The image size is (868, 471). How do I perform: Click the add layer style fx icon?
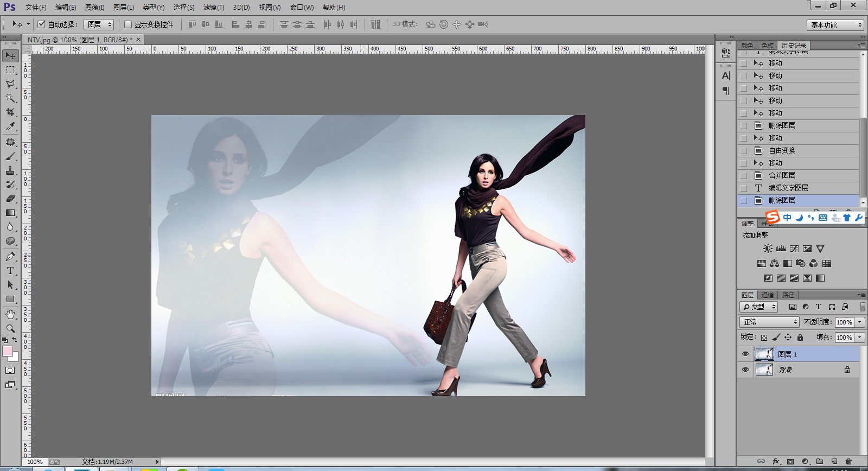(776, 461)
